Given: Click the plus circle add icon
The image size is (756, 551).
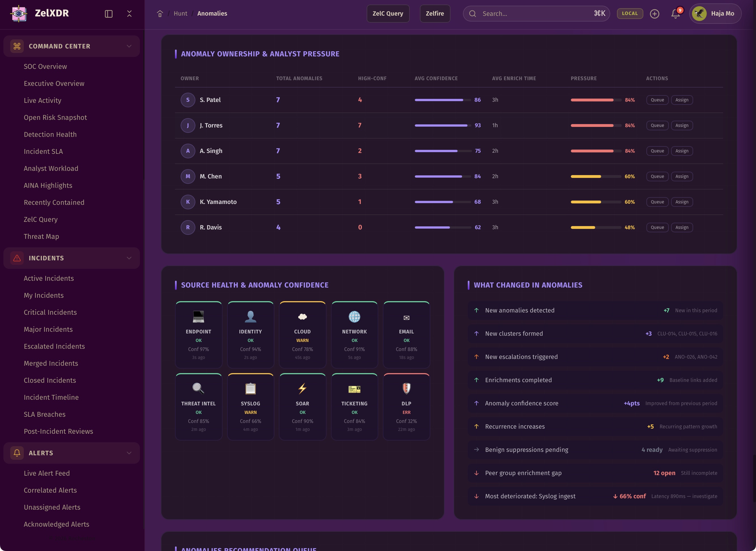Looking at the screenshot, I should coord(654,14).
